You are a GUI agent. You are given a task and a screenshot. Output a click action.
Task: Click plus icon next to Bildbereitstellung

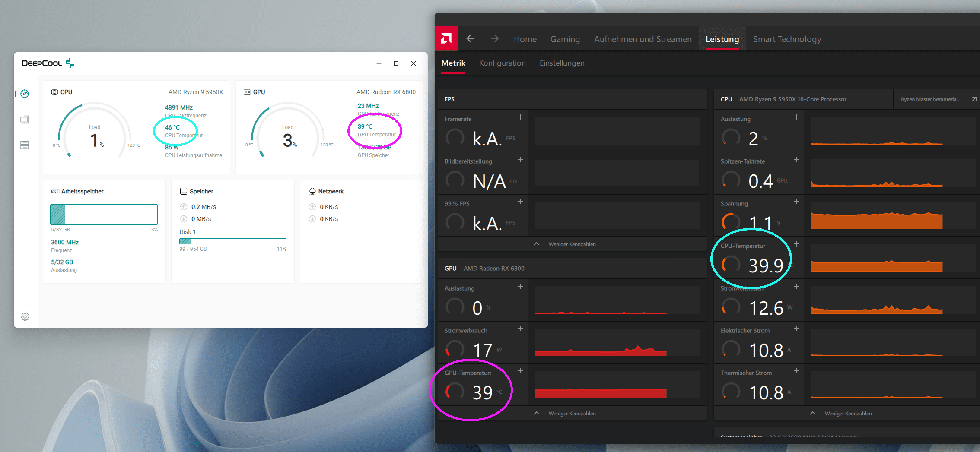pos(521,159)
